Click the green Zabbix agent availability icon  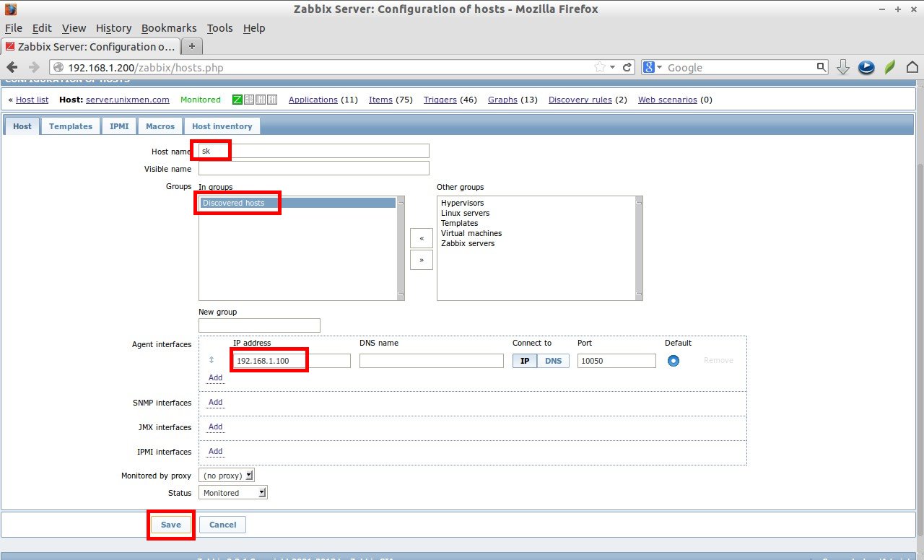coord(237,100)
